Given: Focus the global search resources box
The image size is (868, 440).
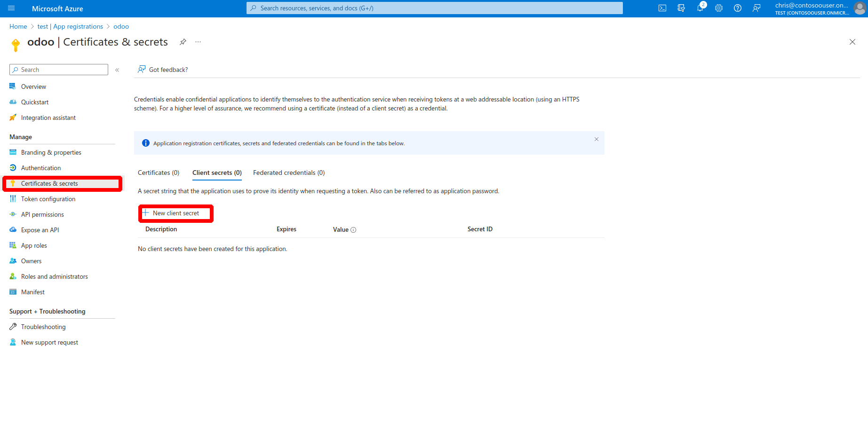Looking at the screenshot, I should pos(435,8).
